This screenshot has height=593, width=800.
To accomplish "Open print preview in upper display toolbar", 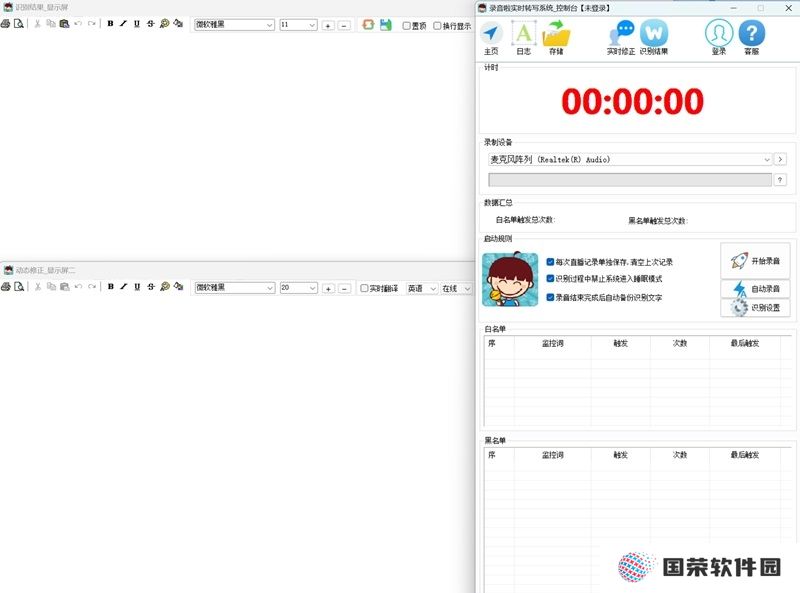I will click(x=19, y=24).
